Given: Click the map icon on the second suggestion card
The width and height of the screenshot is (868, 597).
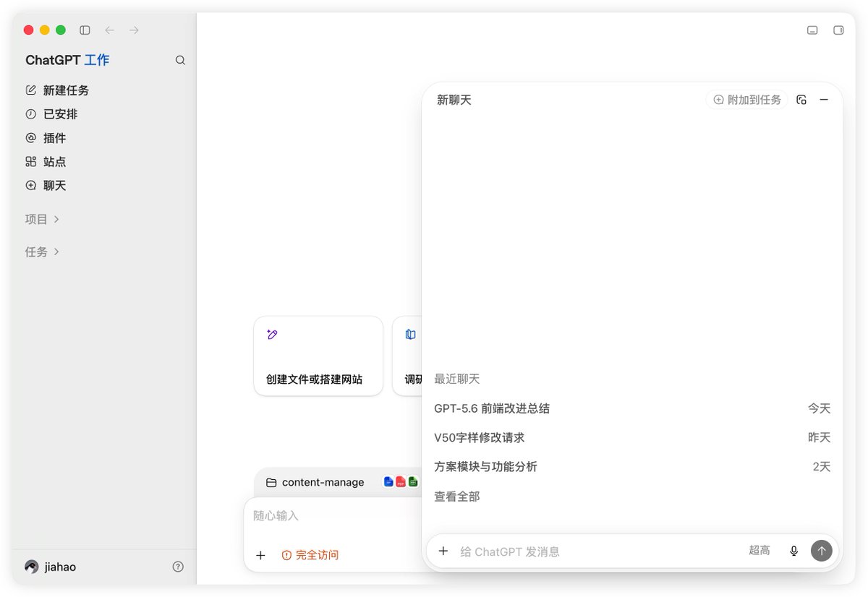Looking at the screenshot, I should pos(411,335).
